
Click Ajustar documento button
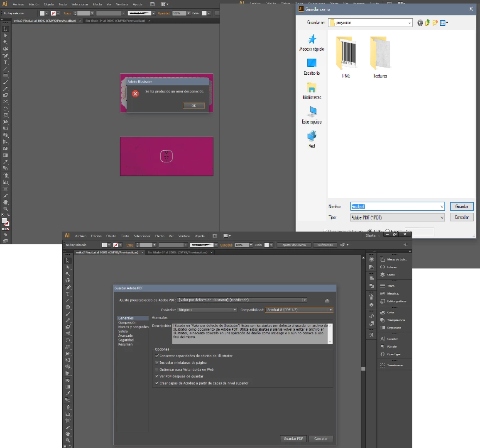point(294,245)
